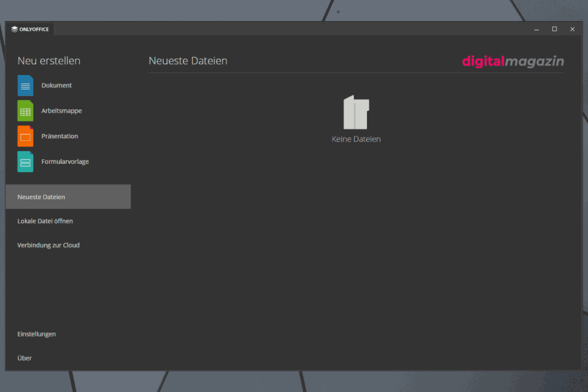The height and width of the screenshot is (392, 588).
Task: Go to Verbindung zur Cloud
Action: click(48, 245)
